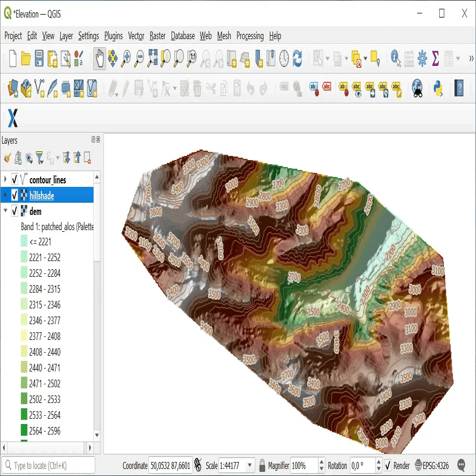Hide the dem layer

tap(13, 210)
